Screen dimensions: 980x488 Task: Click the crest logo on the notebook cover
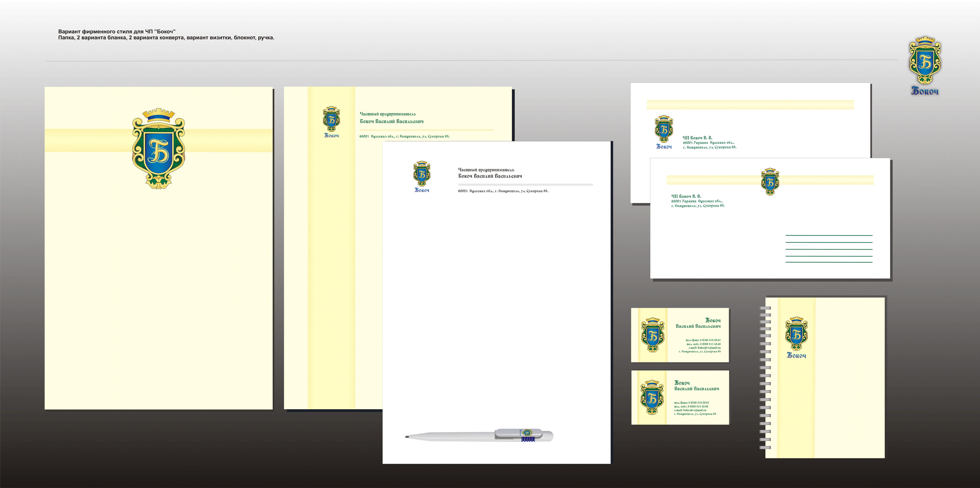click(796, 333)
